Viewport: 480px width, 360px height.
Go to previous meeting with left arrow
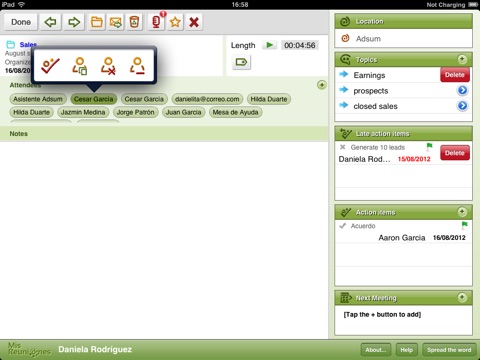(x=50, y=22)
